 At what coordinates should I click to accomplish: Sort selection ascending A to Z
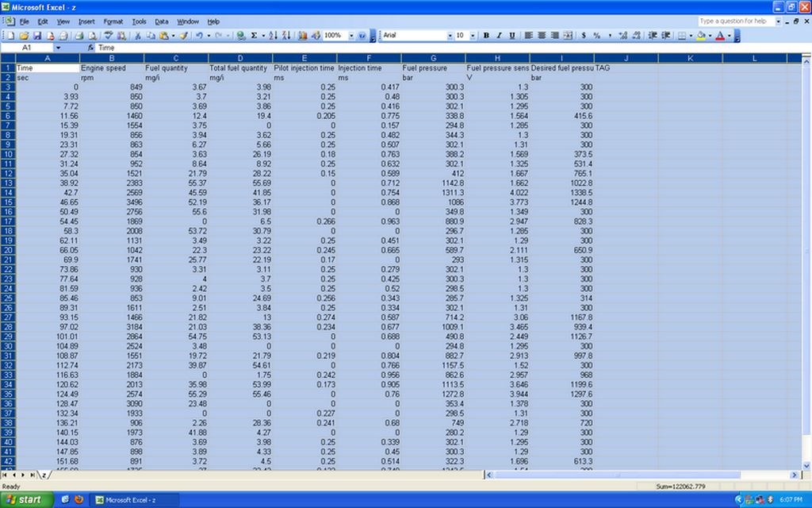tap(273, 35)
